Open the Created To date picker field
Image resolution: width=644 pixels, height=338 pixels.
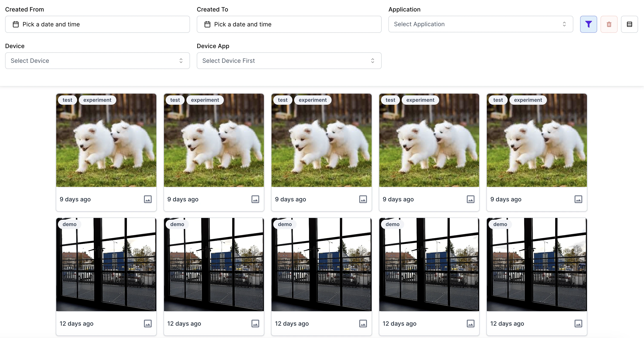(289, 24)
